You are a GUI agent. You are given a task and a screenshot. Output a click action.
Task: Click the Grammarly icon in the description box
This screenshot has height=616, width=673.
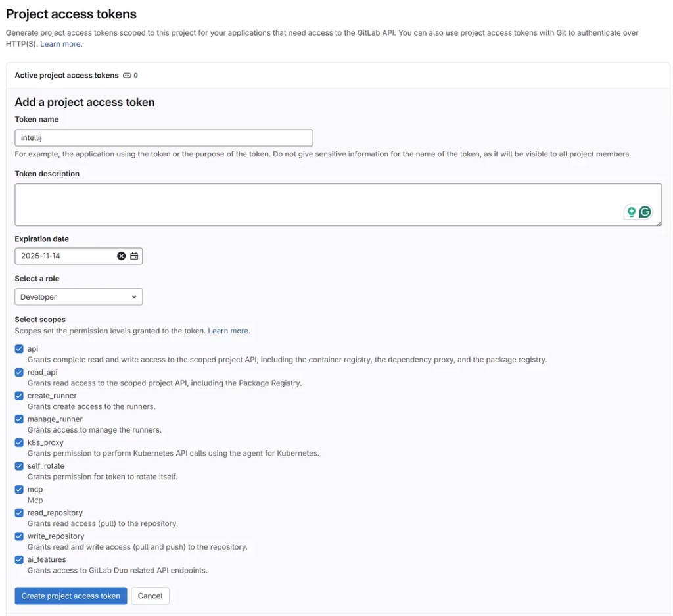[645, 212]
